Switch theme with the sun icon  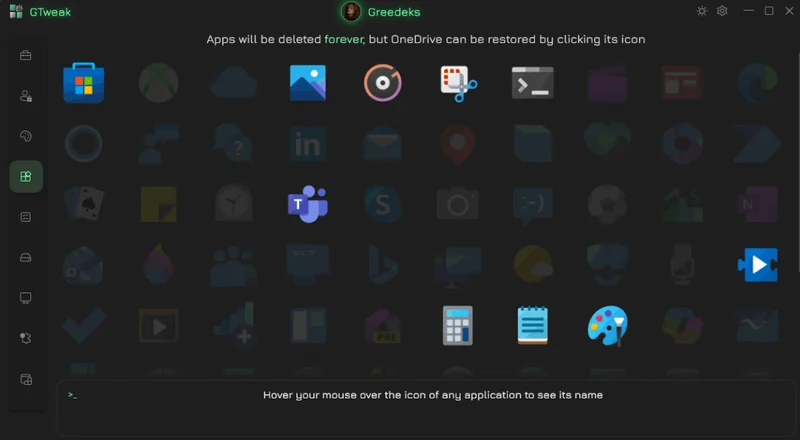[x=702, y=11]
